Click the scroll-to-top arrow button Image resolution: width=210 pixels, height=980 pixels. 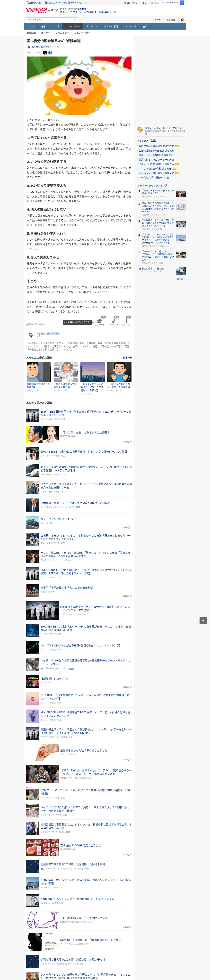coord(203,621)
